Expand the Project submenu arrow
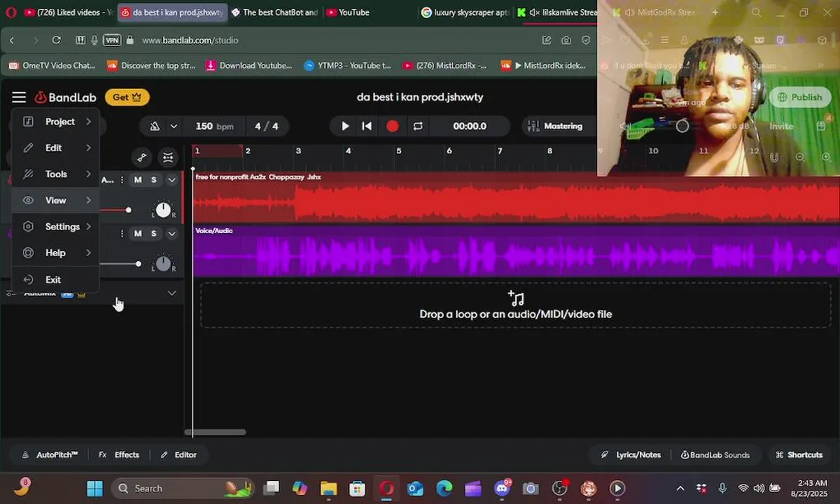Screen dimensions: 840x504 pyautogui.click(x=89, y=122)
